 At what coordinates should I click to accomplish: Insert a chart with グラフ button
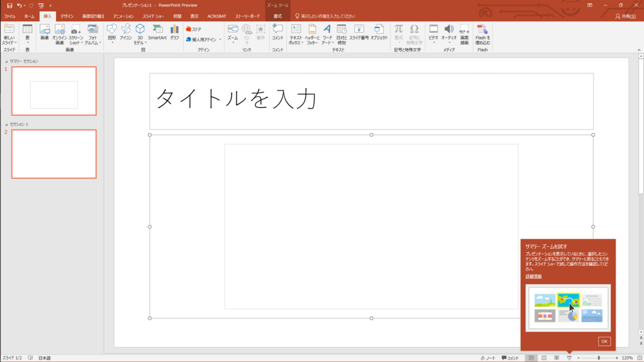(x=175, y=32)
